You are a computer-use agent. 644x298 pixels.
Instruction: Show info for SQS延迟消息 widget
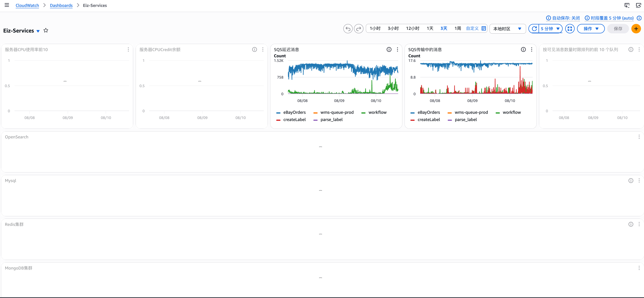point(389,49)
